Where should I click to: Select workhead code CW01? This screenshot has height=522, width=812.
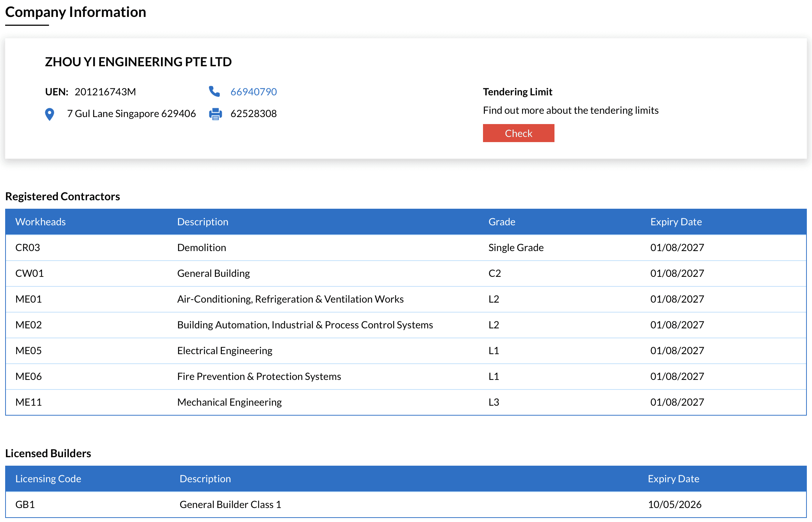coord(29,273)
